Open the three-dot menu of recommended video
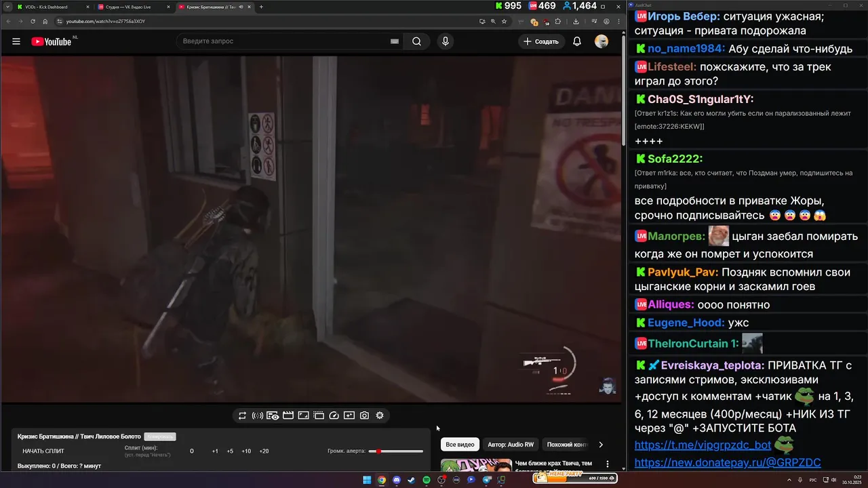The height and width of the screenshot is (488, 868). pyautogui.click(x=608, y=465)
